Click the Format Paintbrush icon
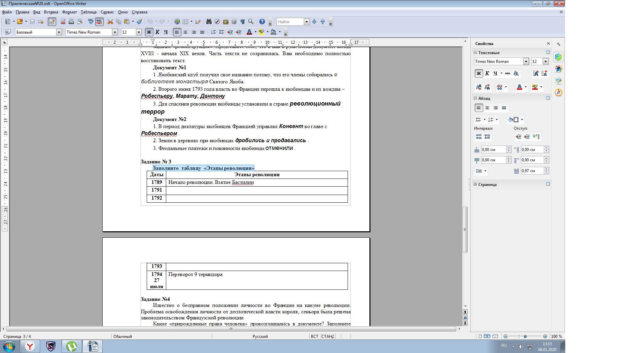Viewport: 644px width, 353px height. (x=139, y=22)
